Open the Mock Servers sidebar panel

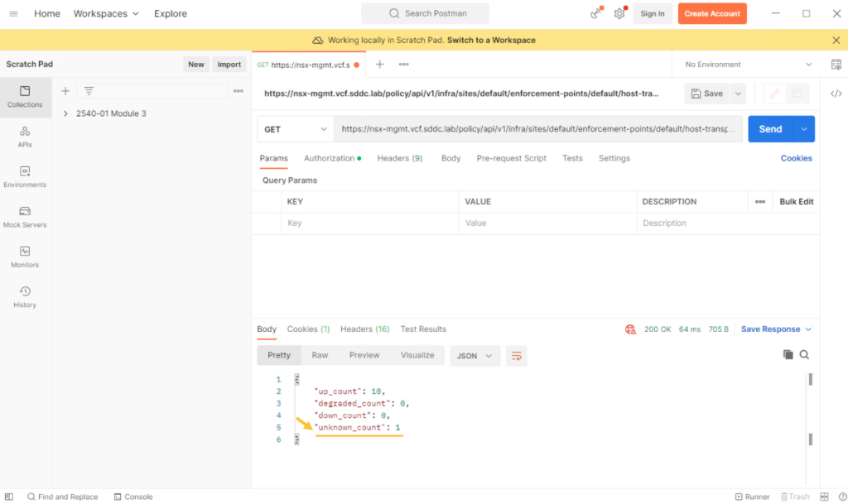tap(25, 217)
